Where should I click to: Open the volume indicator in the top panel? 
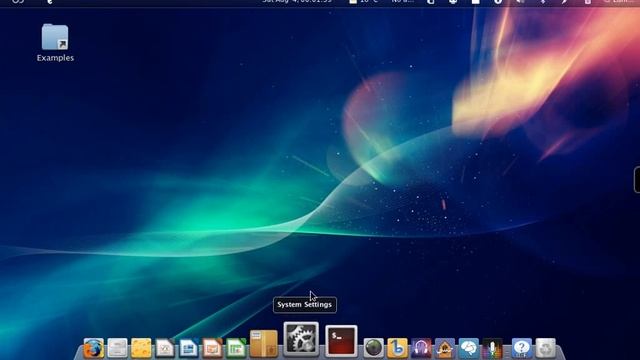click(520, 1)
